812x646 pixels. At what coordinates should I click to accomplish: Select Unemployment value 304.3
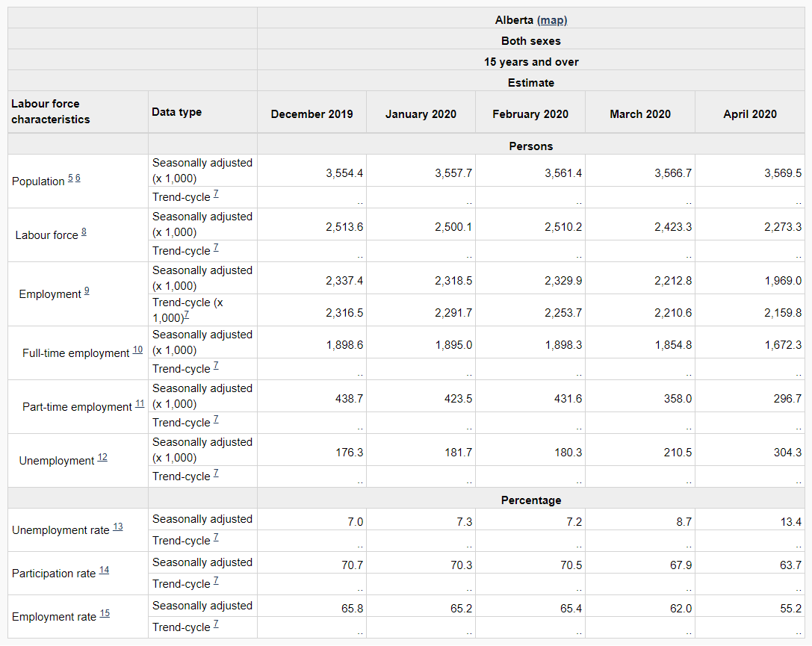pyautogui.click(x=787, y=453)
